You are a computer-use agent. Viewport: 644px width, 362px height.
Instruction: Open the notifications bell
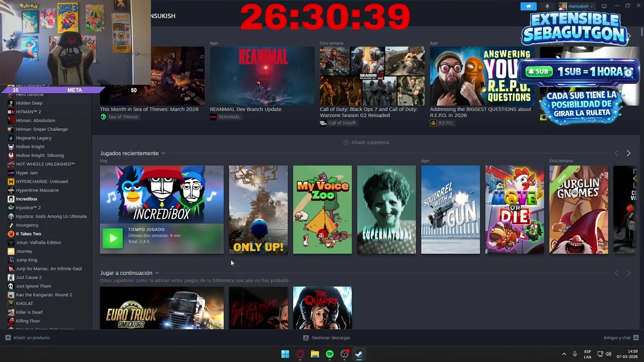[x=547, y=6]
